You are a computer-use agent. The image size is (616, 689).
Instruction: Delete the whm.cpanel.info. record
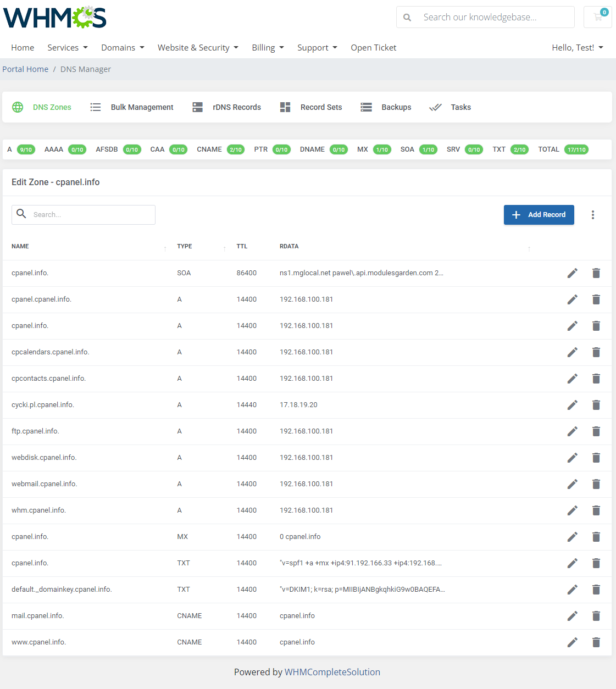coord(596,510)
